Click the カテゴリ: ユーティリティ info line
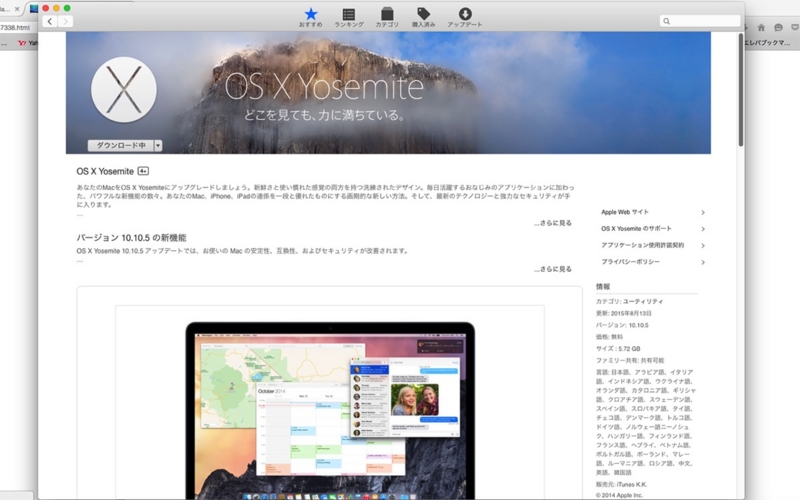 pyautogui.click(x=630, y=302)
